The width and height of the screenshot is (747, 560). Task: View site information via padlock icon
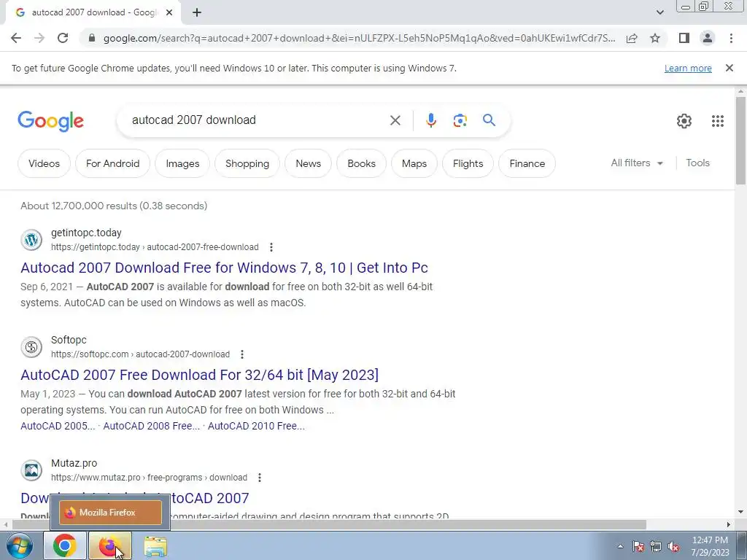pyautogui.click(x=92, y=38)
